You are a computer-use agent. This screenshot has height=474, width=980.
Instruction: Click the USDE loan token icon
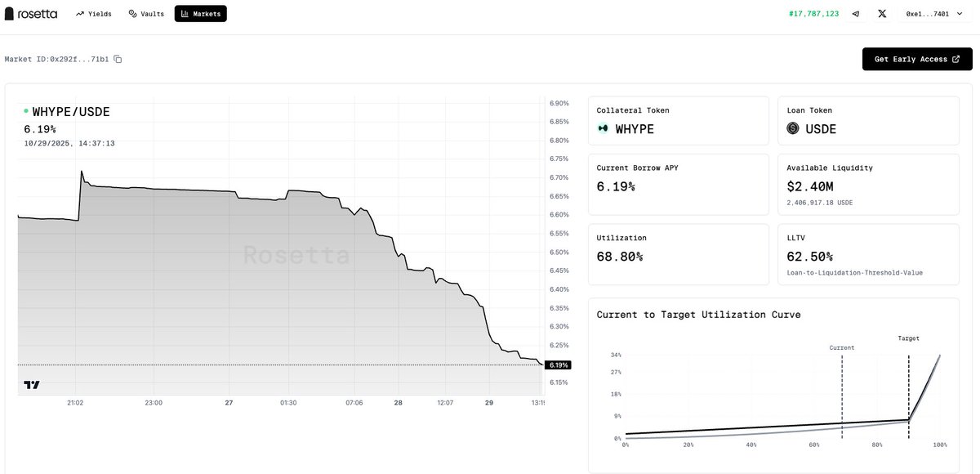[793, 128]
